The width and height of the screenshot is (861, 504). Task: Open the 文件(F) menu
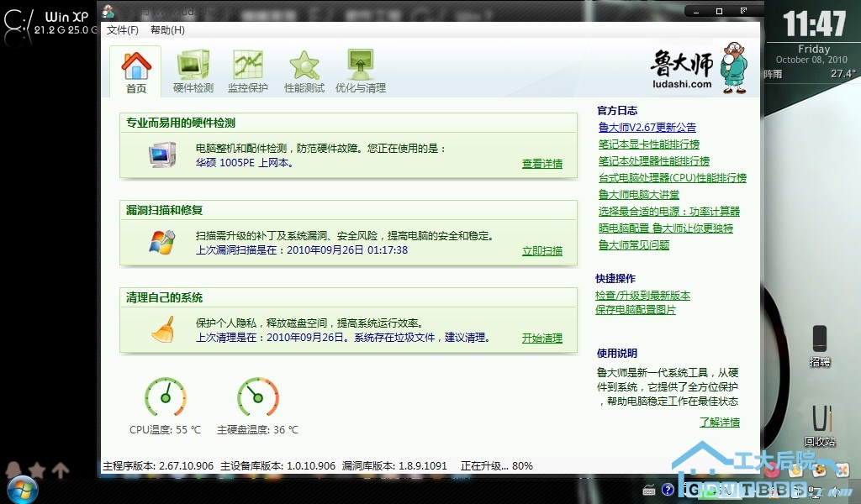click(x=123, y=30)
